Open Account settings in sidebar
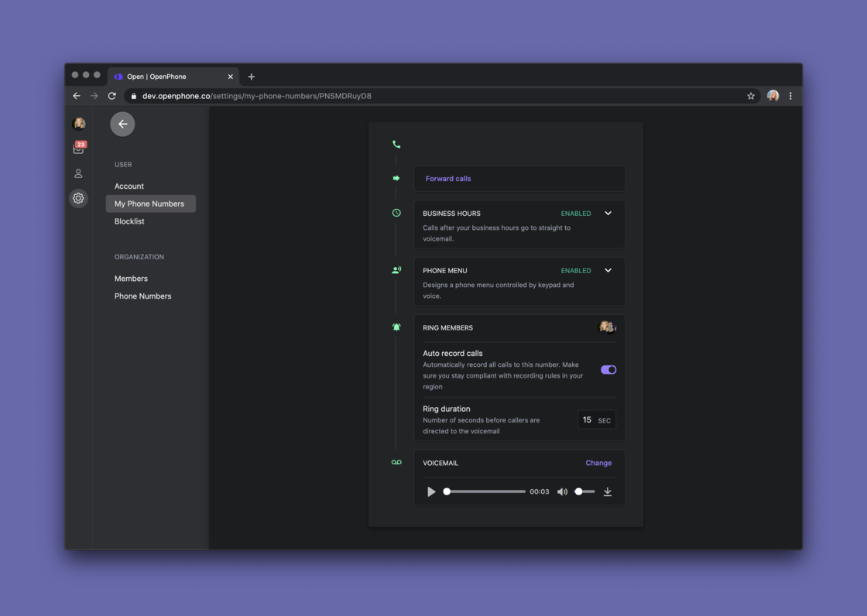The height and width of the screenshot is (616, 867). point(129,187)
